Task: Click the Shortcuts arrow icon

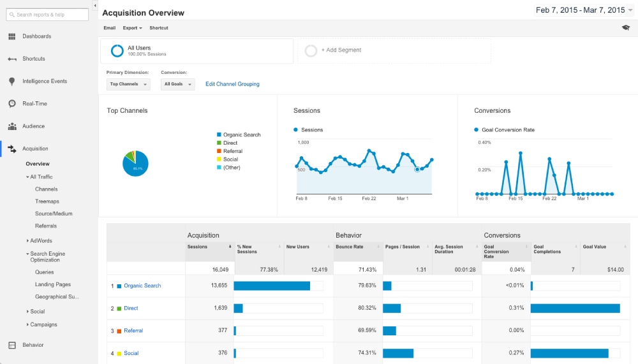Action: tap(11, 59)
